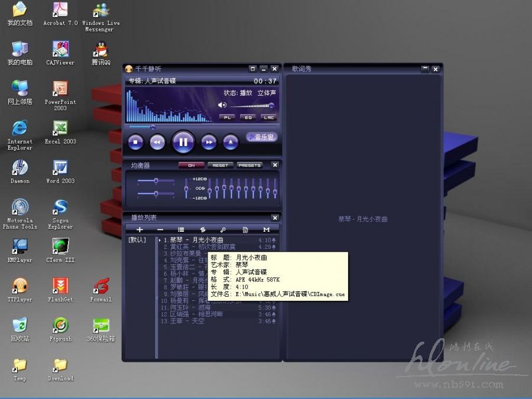This screenshot has height=399, width=532.
Task: Toggle lyrics window with LRC button
Action: [269, 118]
